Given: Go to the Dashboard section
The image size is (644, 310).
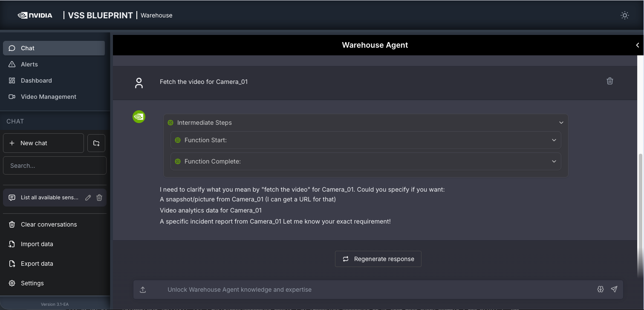Looking at the screenshot, I should coord(36,80).
